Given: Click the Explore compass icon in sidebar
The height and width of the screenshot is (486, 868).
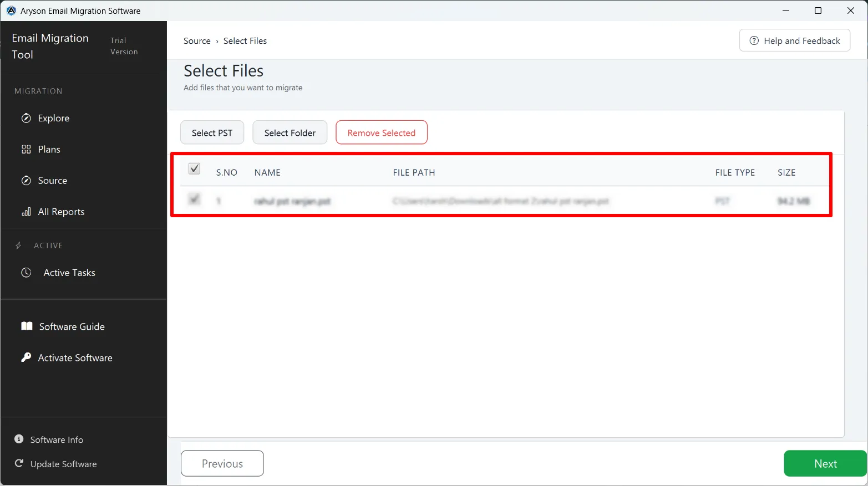Looking at the screenshot, I should [x=26, y=118].
